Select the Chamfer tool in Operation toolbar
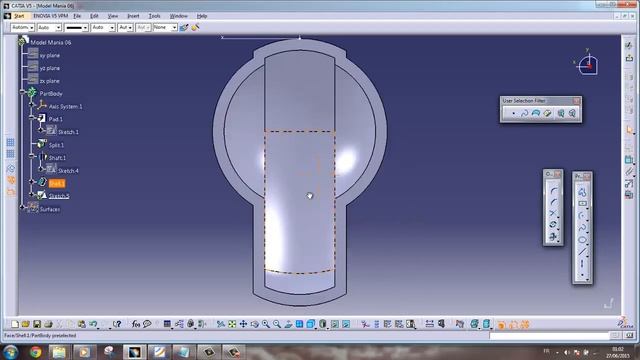 tap(553, 202)
